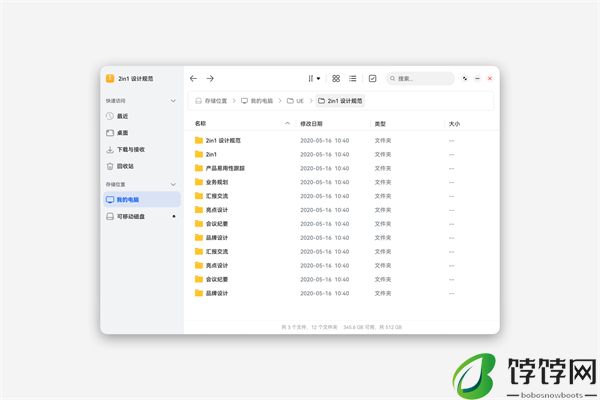
Task: Switch to grid icon view
Action: point(336,78)
